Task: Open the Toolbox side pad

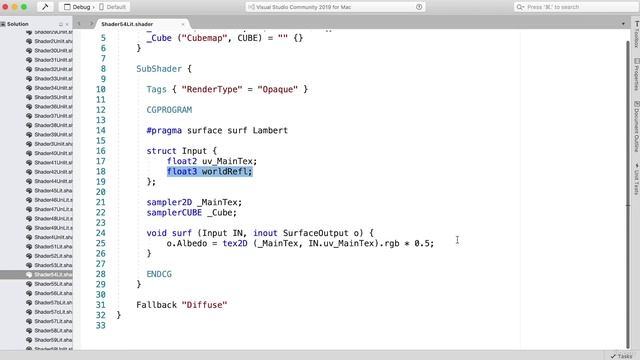Action: [636, 35]
